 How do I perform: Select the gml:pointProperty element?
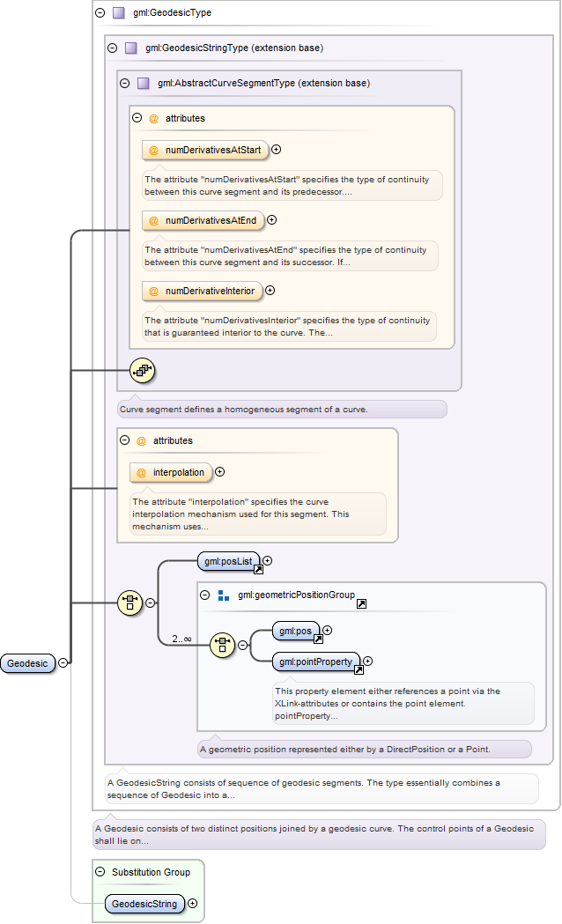coord(315,662)
